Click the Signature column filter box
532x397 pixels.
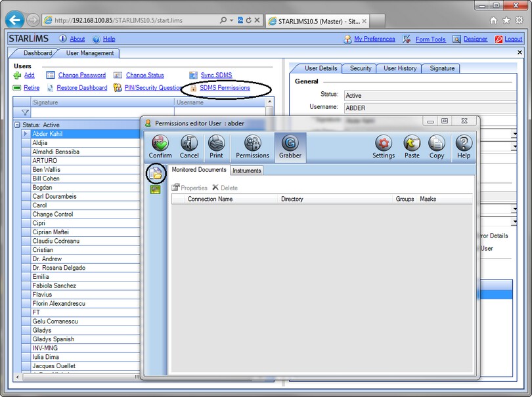102,113
